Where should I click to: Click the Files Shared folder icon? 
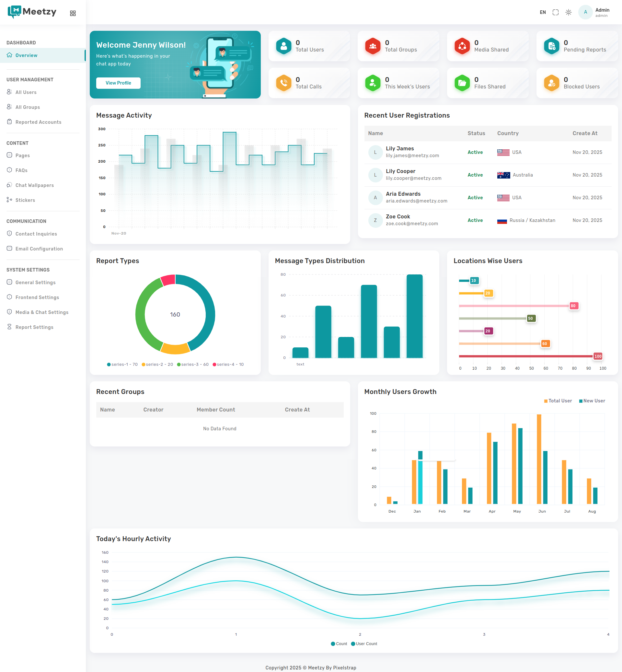(462, 83)
